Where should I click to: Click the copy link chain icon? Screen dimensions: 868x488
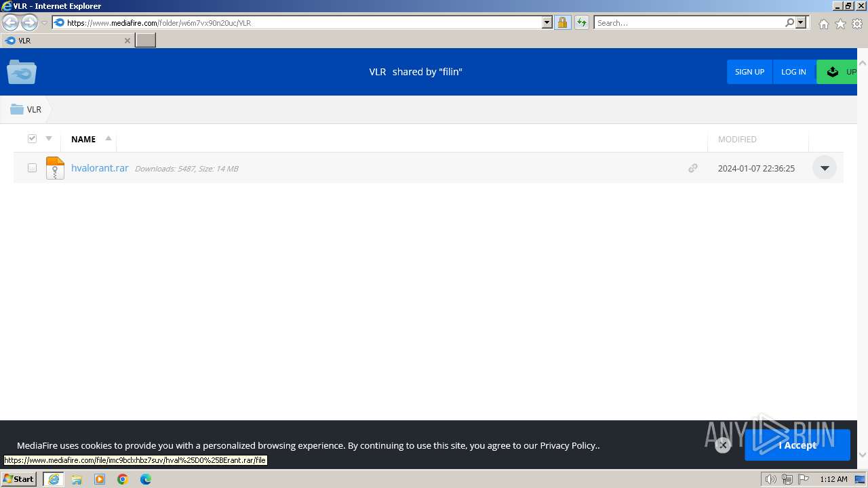click(x=692, y=168)
